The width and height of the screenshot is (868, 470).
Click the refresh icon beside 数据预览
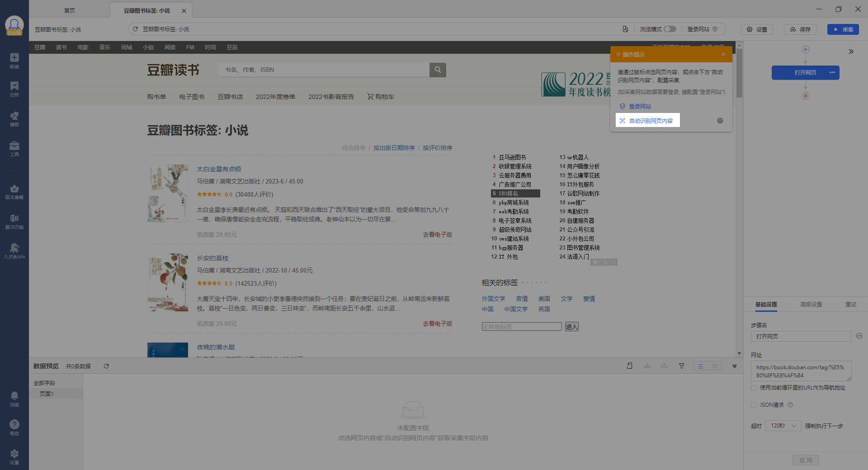tap(106, 366)
